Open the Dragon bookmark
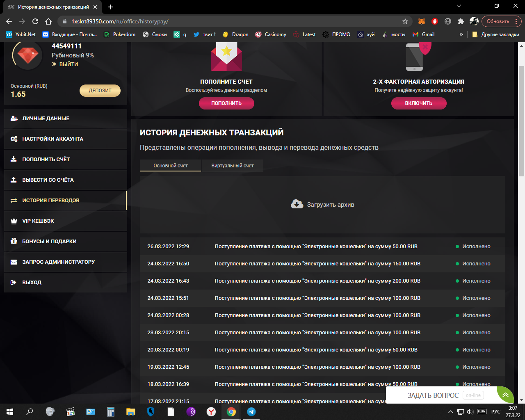 (x=235, y=34)
